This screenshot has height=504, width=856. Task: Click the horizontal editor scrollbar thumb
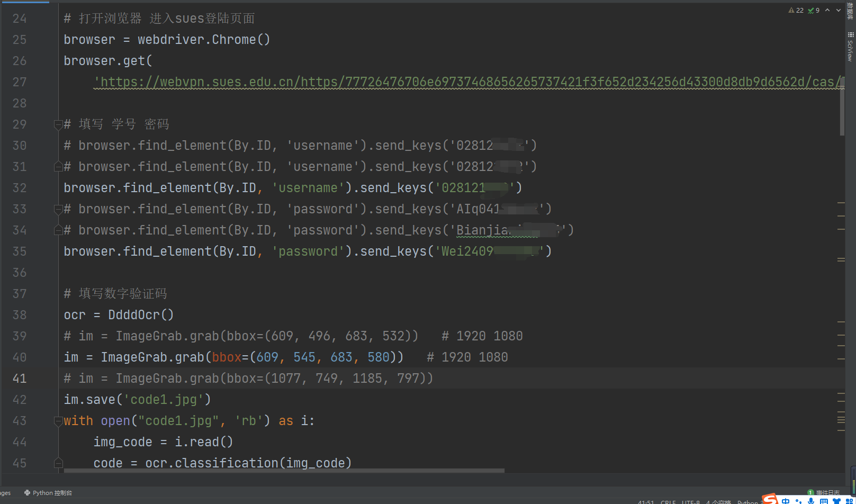click(x=284, y=470)
